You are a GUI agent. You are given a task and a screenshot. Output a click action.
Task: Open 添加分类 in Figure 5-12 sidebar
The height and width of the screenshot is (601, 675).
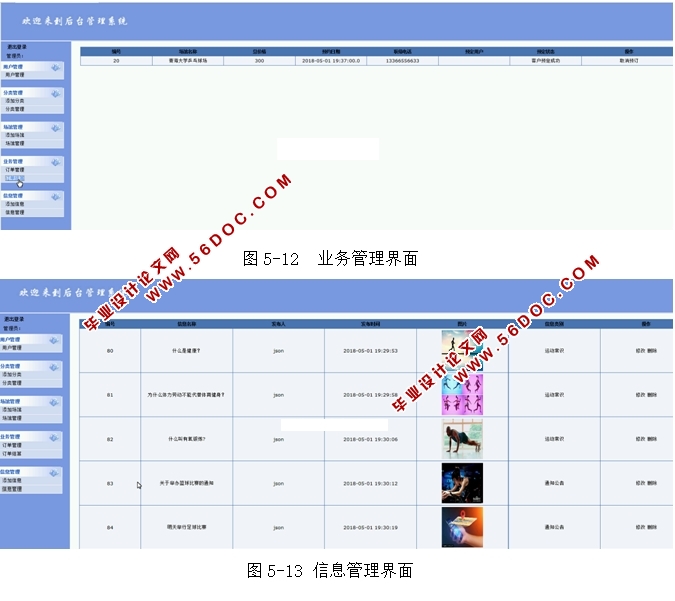(x=15, y=101)
